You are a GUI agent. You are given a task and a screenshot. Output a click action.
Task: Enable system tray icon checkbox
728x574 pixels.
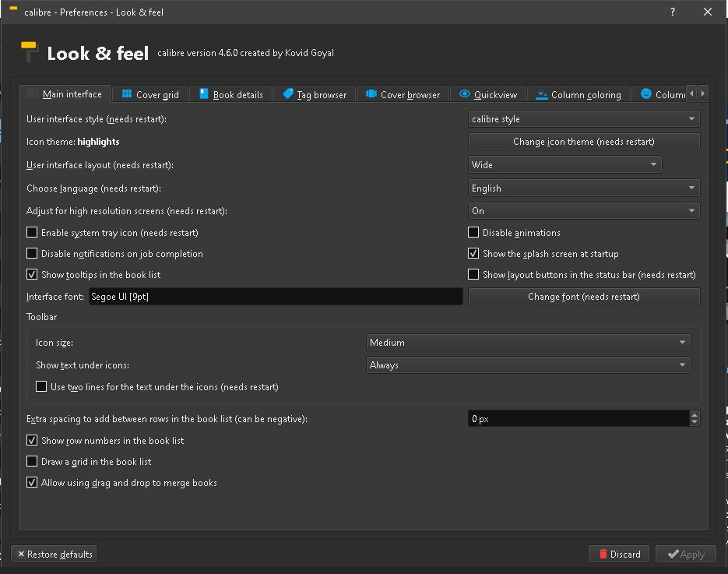point(32,232)
